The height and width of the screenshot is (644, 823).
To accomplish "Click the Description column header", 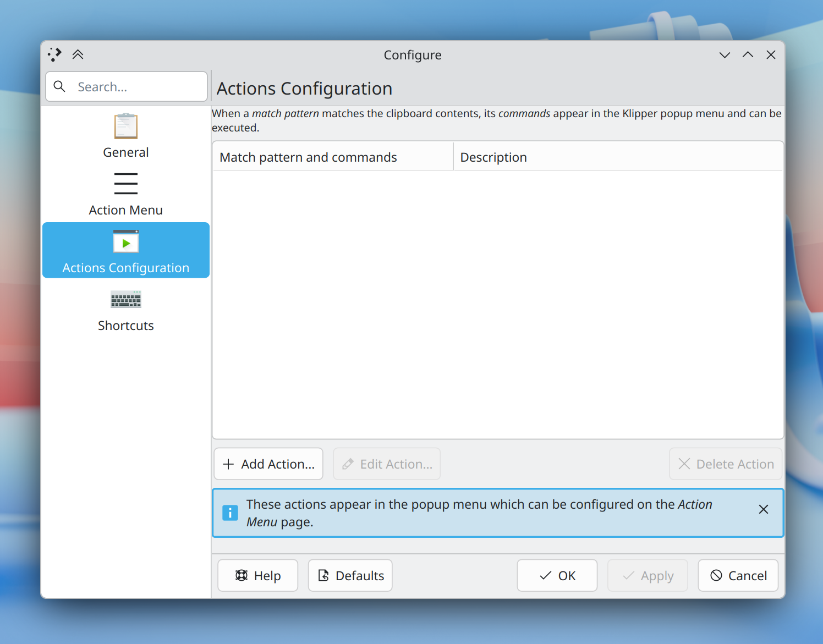I will click(x=618, y=157).
